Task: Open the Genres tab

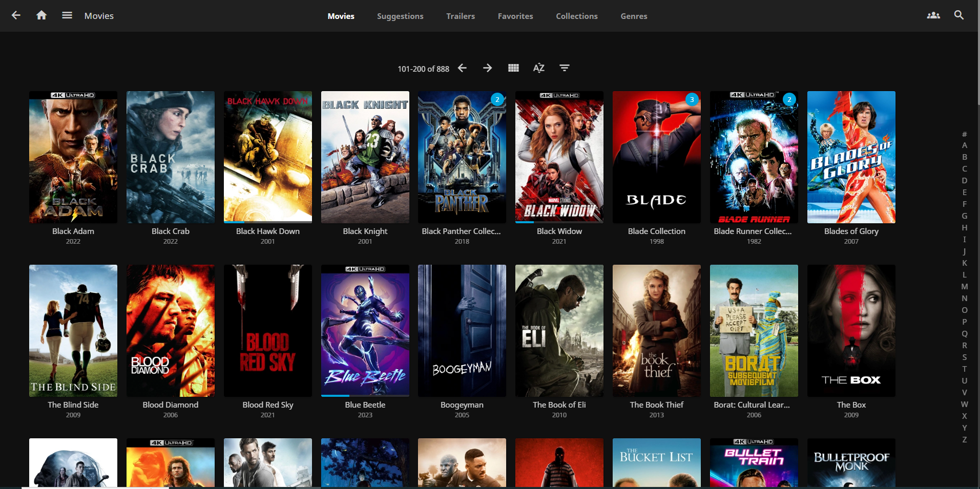Action: point(633,16)
